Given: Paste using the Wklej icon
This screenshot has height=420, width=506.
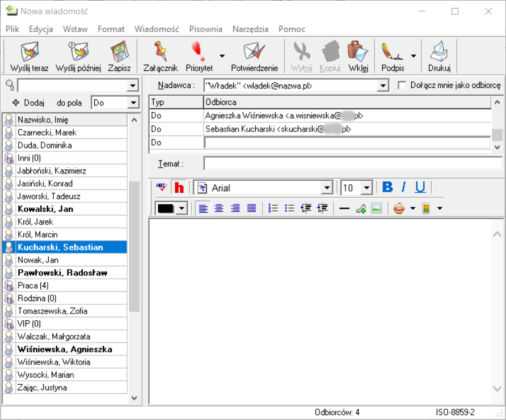Looking at the screenshot, I should point(357,52).
